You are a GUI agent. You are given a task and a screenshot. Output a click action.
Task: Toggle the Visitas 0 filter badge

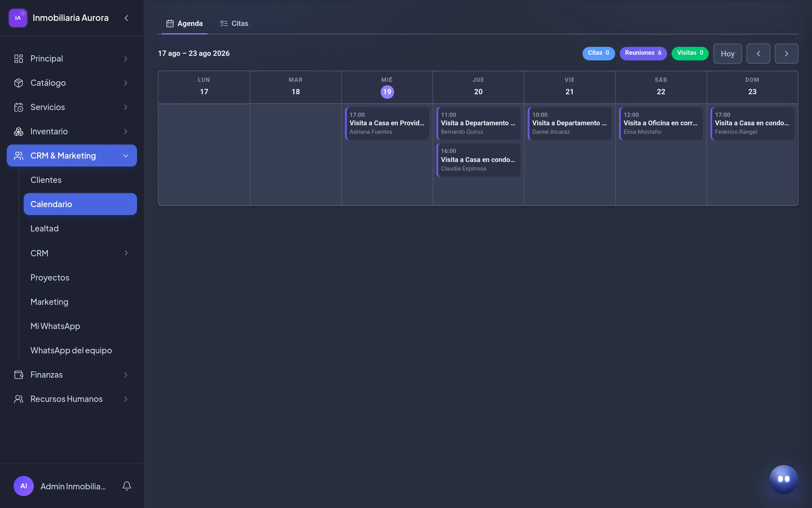(x=690, y=53)
